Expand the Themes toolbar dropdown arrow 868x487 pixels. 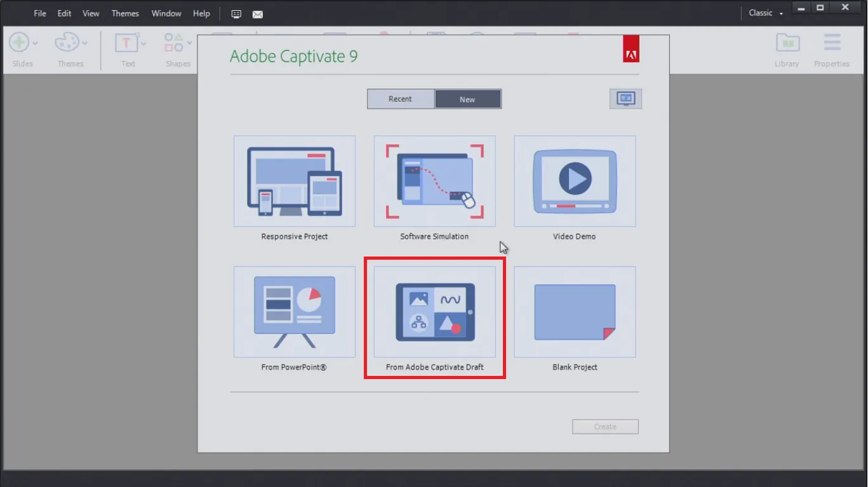[x=84, y=43]
